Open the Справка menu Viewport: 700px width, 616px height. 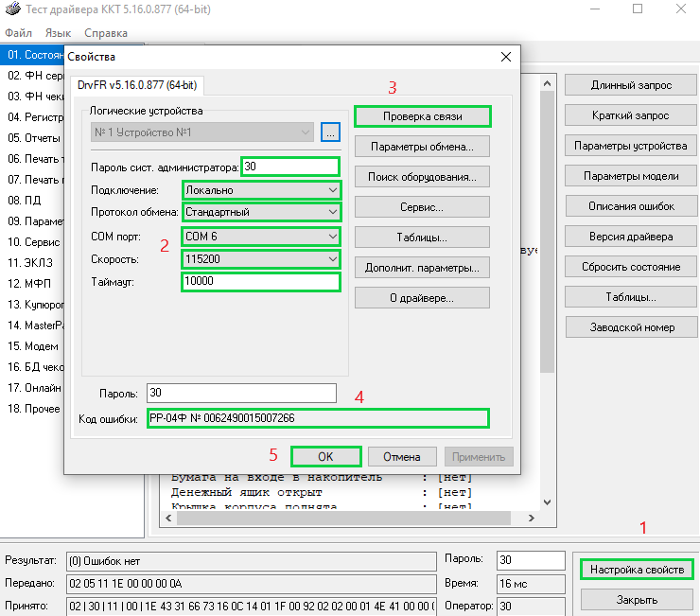[106, 33]
